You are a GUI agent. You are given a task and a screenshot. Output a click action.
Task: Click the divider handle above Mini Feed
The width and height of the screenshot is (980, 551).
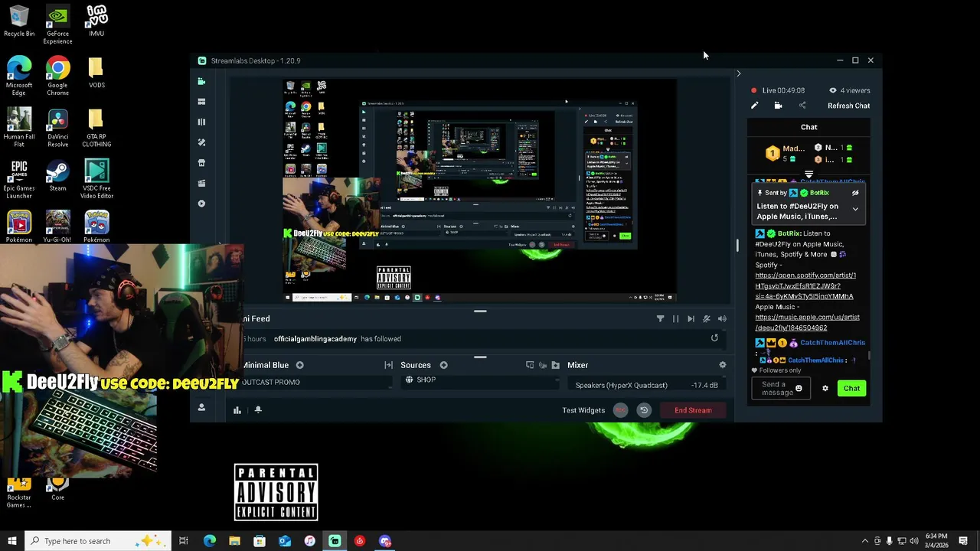point(480,311)
